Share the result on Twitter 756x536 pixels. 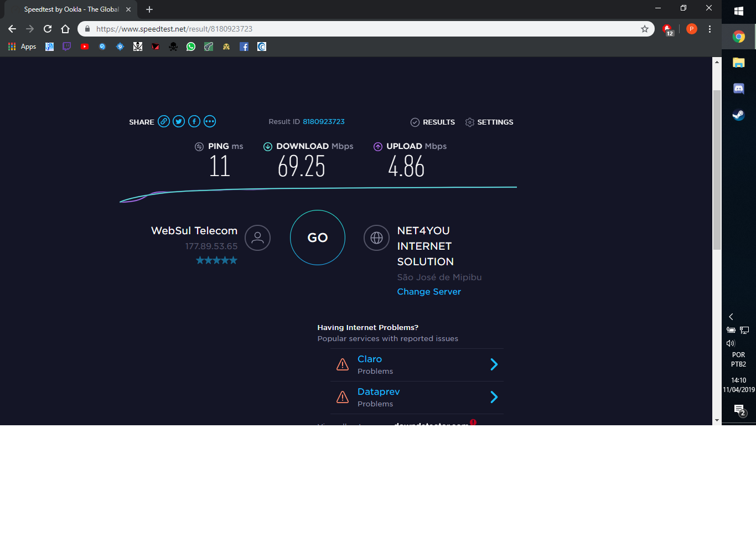(179, 122)
